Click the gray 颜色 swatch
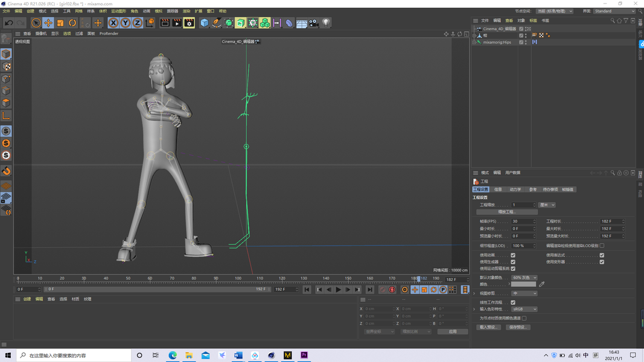This screenshot has width=644, height=362. coord(523,284)
